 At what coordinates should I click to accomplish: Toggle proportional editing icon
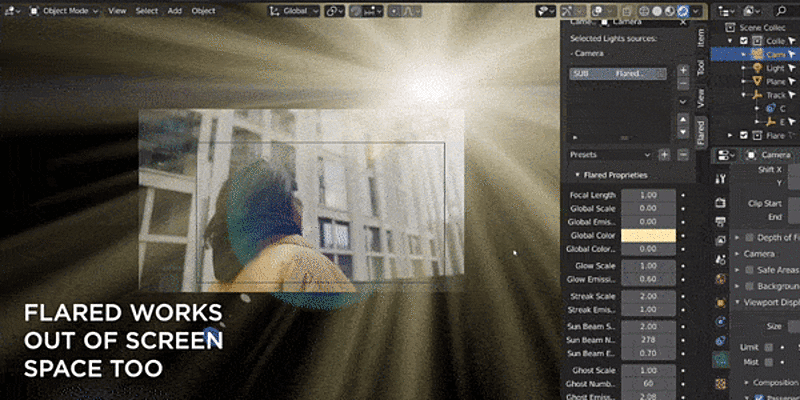(x=396, y=11)
